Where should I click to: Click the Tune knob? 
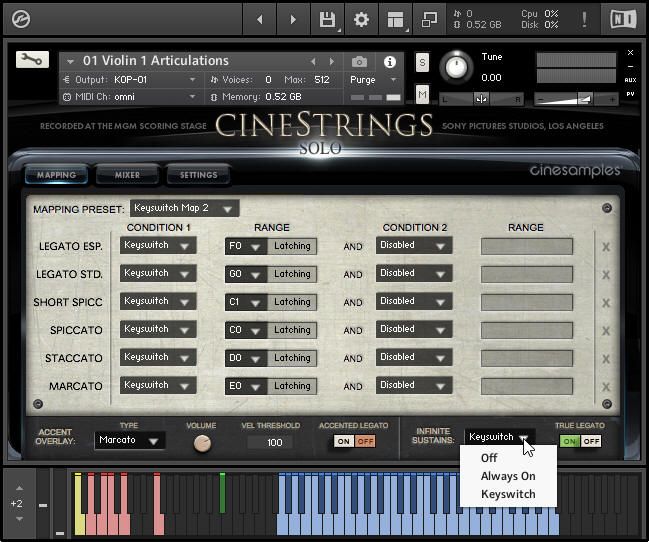pyautogui.click(x=456, y=67)
